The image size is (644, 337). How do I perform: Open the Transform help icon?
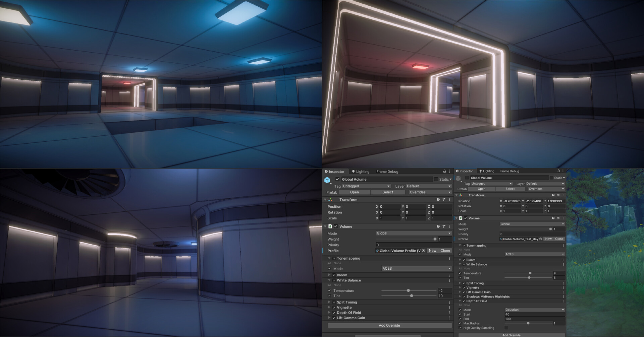[438, 199]
